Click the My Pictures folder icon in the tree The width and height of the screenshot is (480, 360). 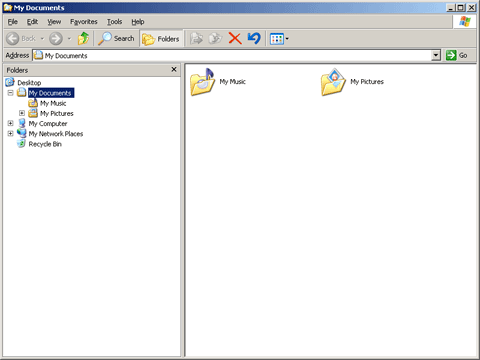33,113
